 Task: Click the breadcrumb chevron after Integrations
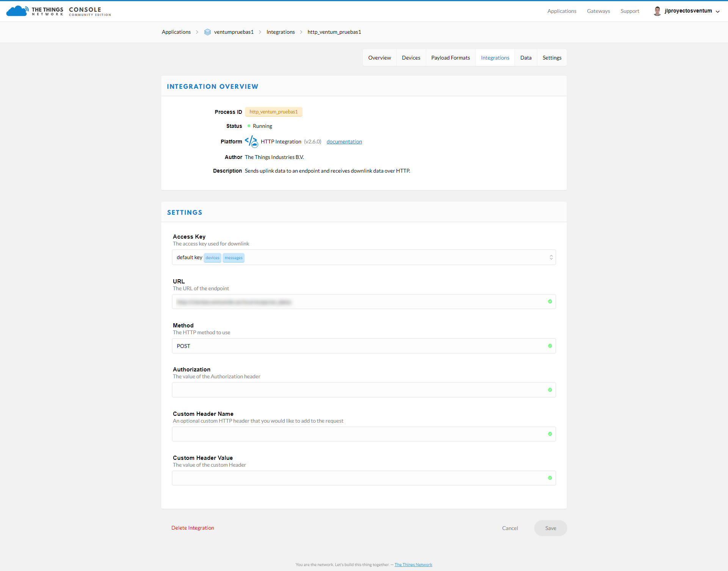[x=301, y=32]
